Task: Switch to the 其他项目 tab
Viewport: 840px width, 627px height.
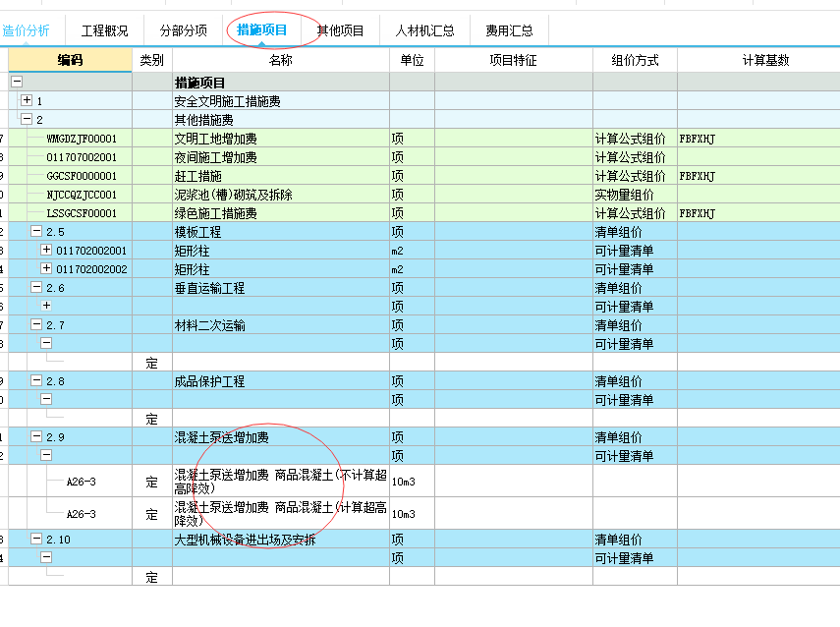Action: [340, 30]
